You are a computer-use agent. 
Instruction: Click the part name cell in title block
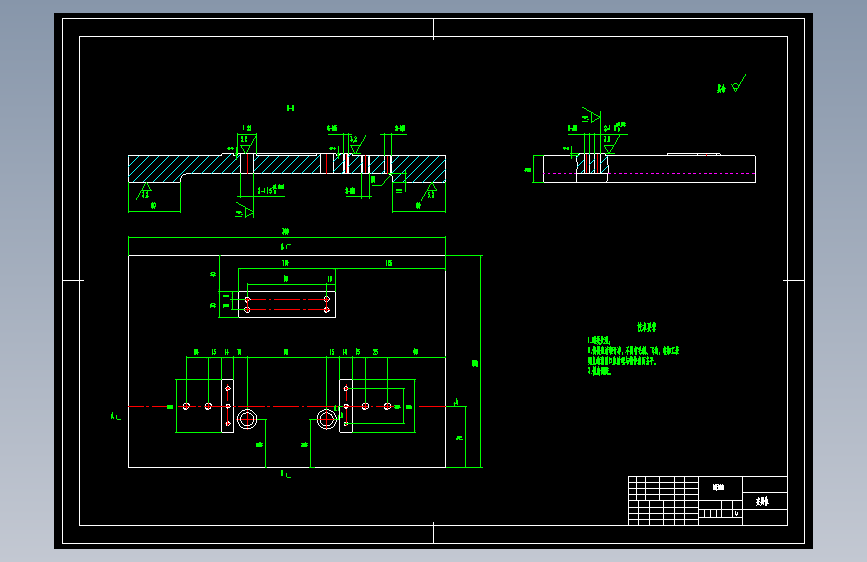coord(765,501)
